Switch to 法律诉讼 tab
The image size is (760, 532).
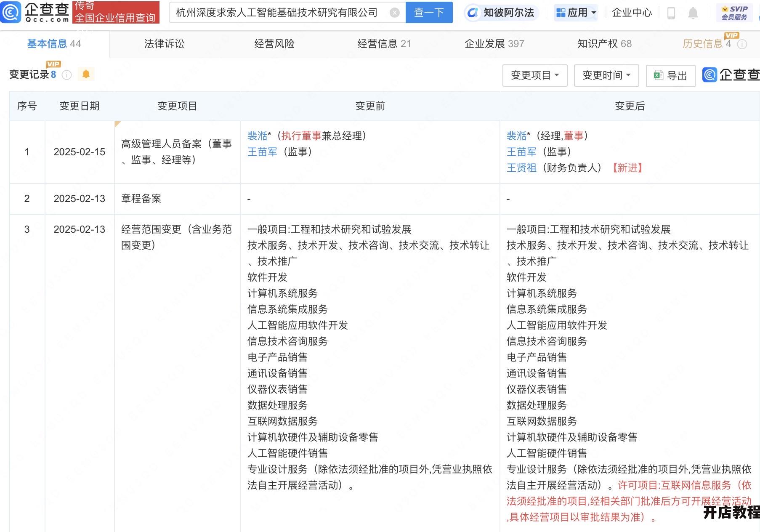[164, 44]
